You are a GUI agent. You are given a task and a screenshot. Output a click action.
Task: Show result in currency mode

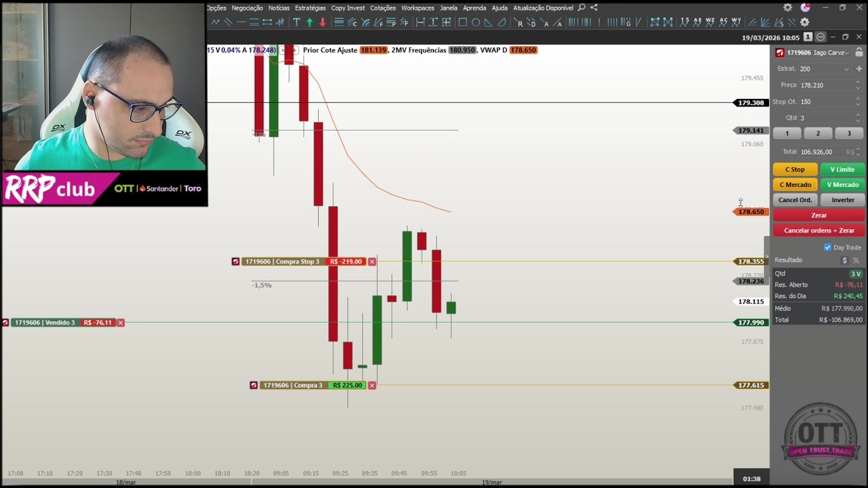845,260
